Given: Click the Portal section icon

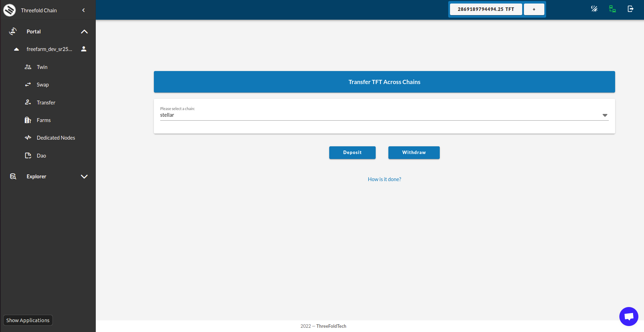Looking at the screenshot, I should point(13,31).
